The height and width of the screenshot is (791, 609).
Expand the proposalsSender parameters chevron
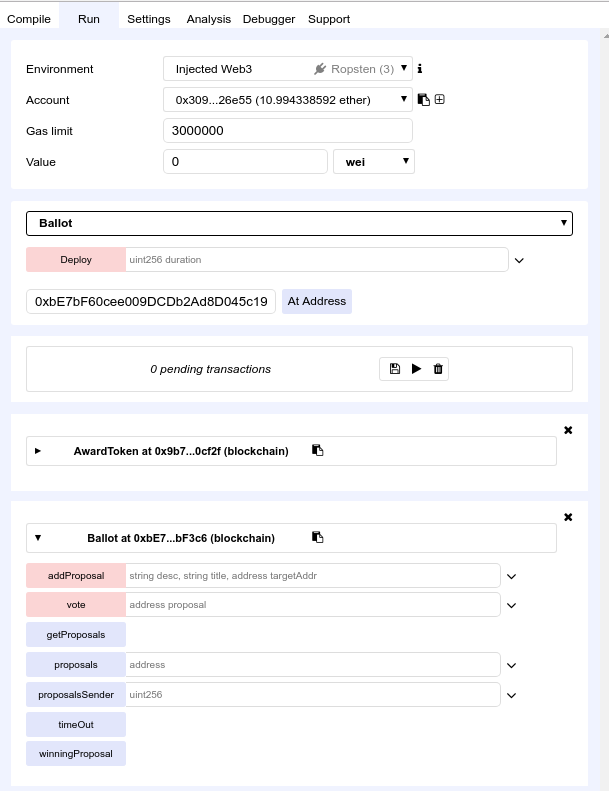[512, 695]
